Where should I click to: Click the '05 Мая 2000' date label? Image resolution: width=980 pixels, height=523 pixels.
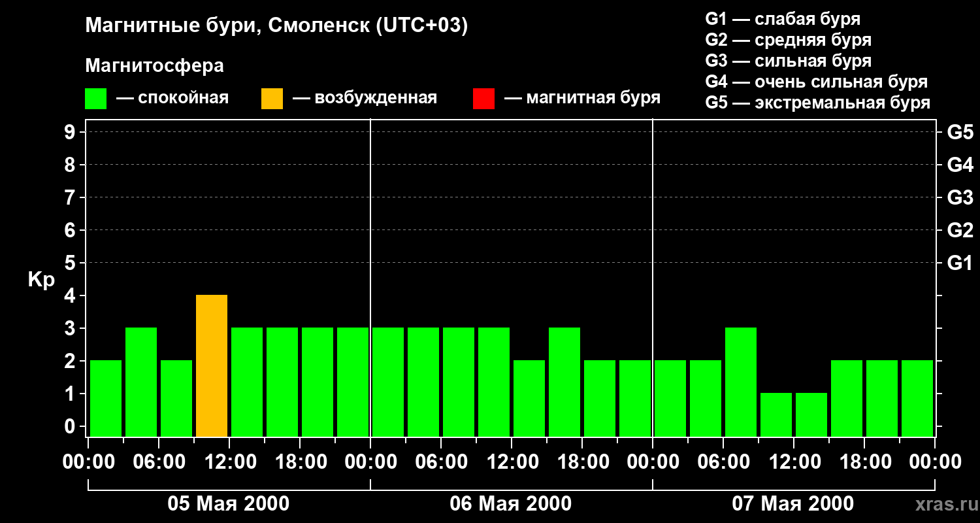tap(229, 503)
